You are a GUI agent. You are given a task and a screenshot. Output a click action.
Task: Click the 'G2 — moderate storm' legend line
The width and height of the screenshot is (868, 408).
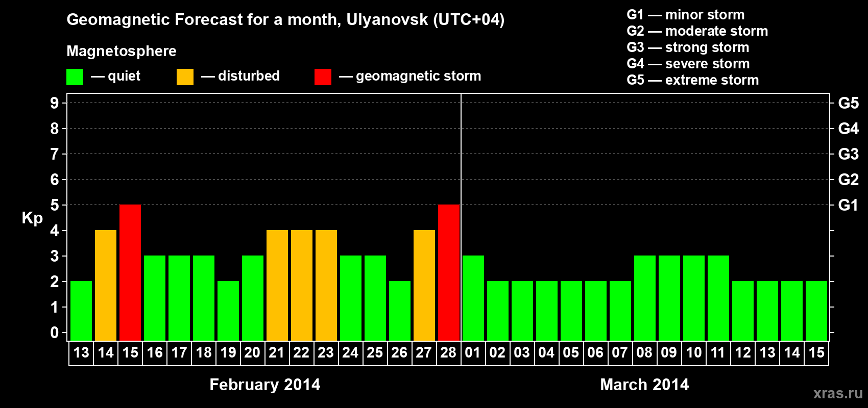pos(697,31)
